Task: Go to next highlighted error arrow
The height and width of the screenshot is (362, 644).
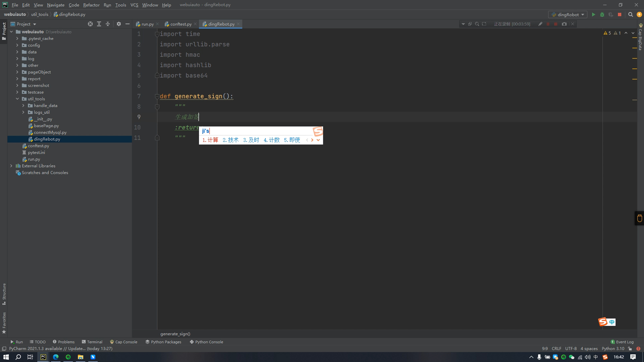Action: (633, 33)
